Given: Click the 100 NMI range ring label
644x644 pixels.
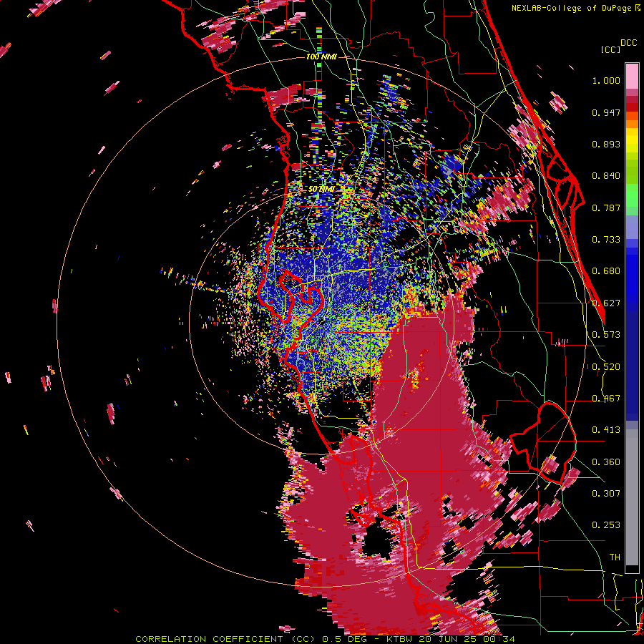Looking at the screenshot, I should 321,57.
